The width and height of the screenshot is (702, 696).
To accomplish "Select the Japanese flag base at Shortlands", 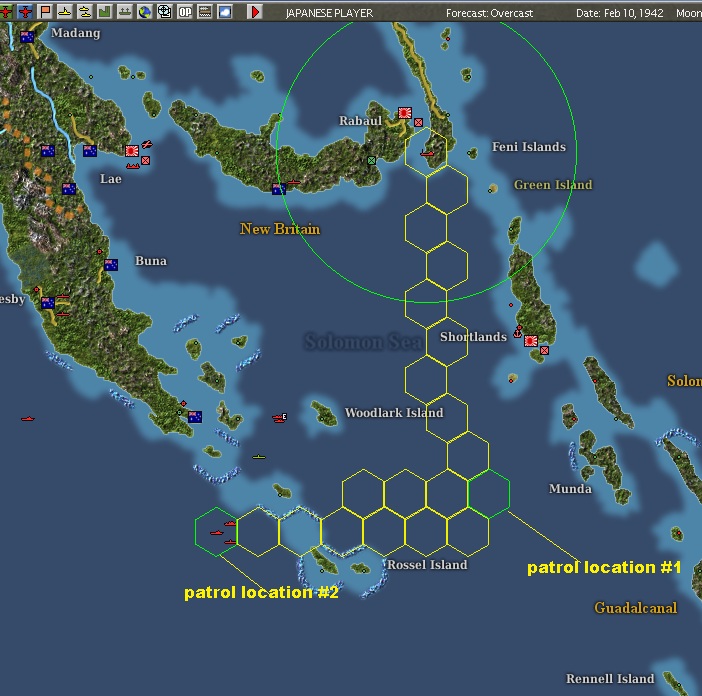I will coord(531,341).
